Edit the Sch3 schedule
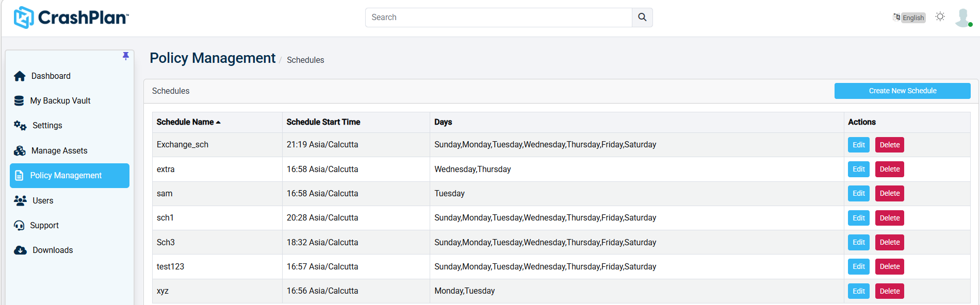980x305 pixels. point(859,242)
